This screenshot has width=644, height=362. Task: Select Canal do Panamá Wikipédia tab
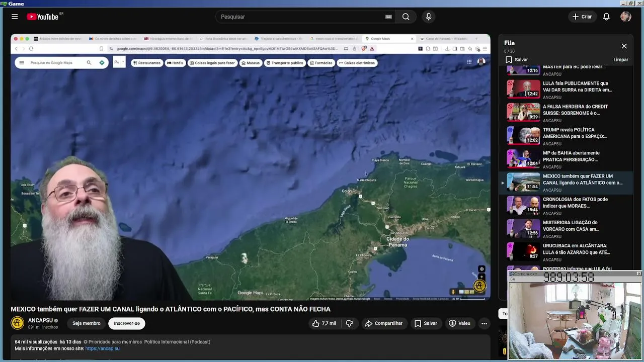pos(446,39)
